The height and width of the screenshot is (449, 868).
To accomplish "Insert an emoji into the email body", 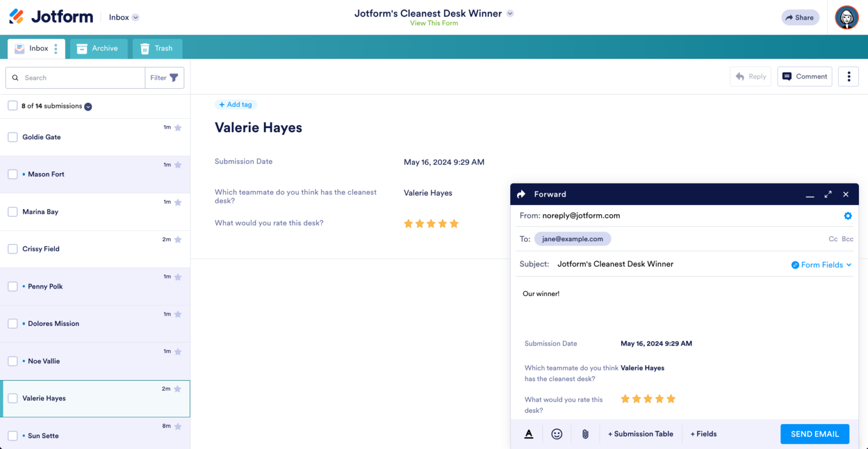I will [557, 434].
